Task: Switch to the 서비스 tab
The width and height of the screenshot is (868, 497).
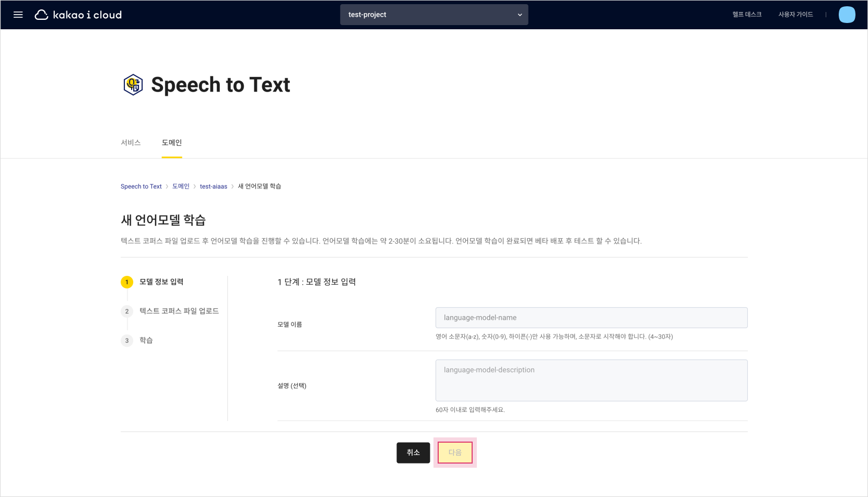Action: [131, 143]
